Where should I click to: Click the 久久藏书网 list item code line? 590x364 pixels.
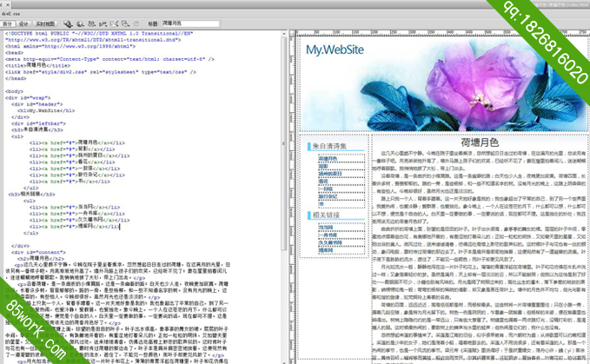tap(79, 220)
